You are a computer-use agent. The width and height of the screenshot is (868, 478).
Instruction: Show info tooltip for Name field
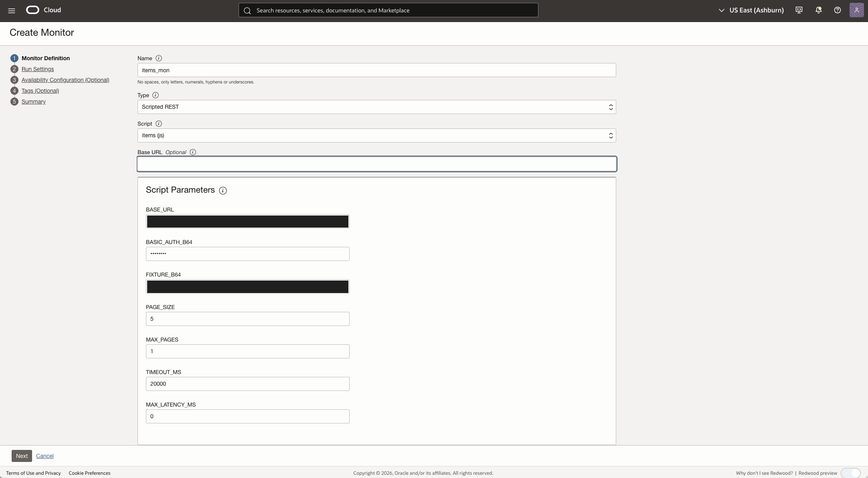coord(159,58)
